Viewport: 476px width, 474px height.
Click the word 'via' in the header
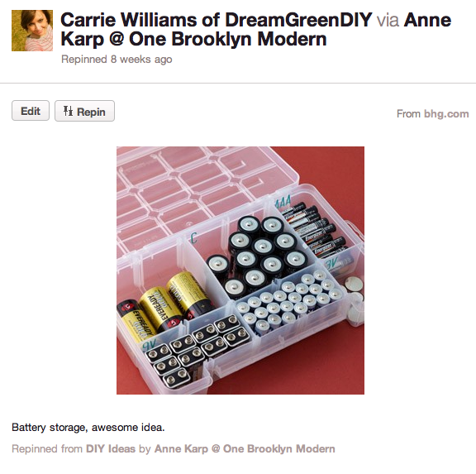tap(388, 20)
